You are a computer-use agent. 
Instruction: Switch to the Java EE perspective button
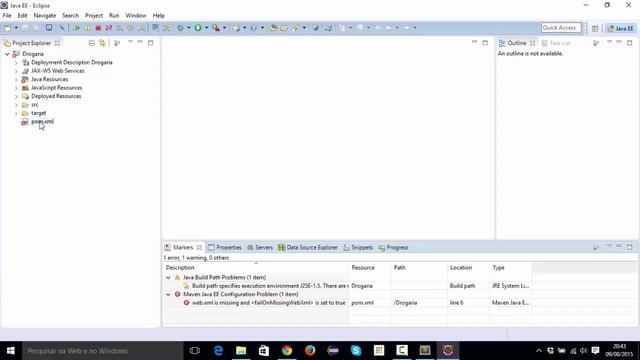[x=620, y=28]
